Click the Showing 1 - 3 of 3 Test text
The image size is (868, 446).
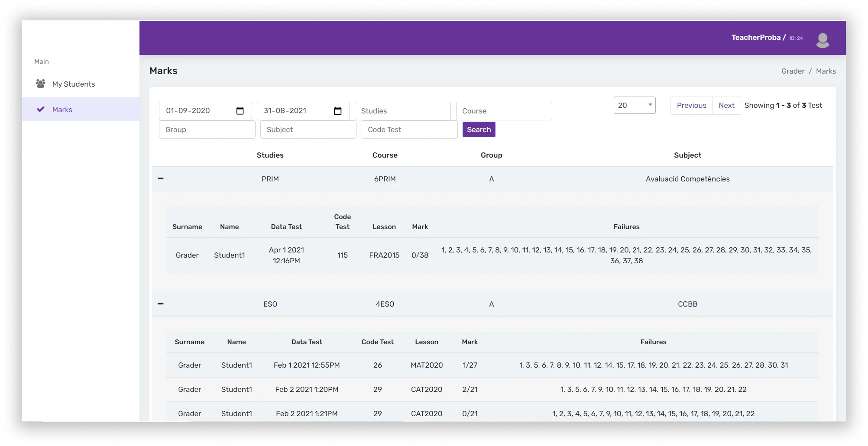tap(783, 105)
